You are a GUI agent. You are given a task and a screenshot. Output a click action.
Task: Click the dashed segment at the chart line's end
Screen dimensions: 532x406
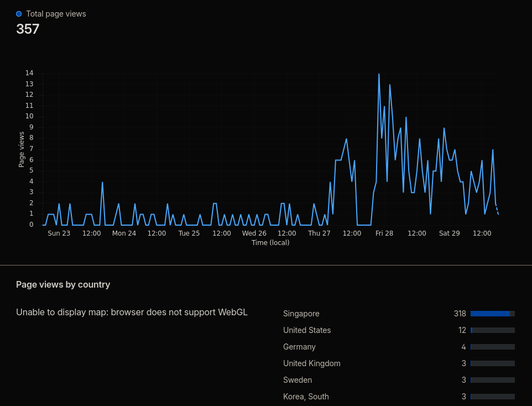[x=497, y=210]
